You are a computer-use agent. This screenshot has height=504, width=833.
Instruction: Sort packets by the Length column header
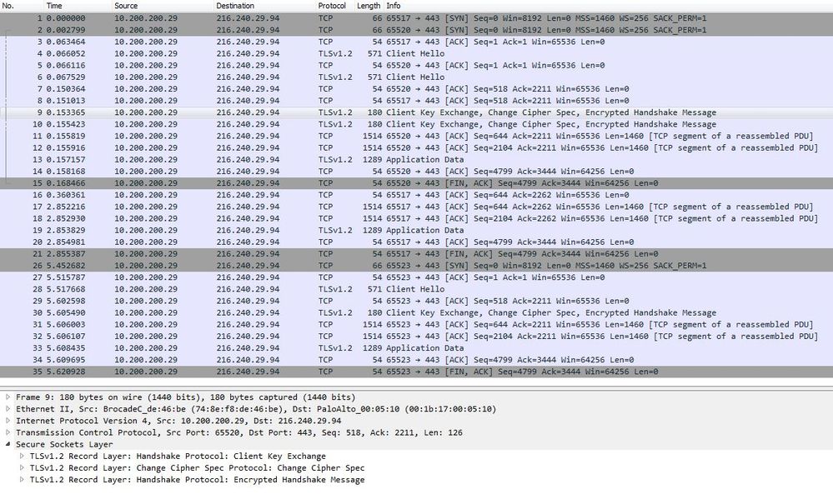(x=369, y=6)
